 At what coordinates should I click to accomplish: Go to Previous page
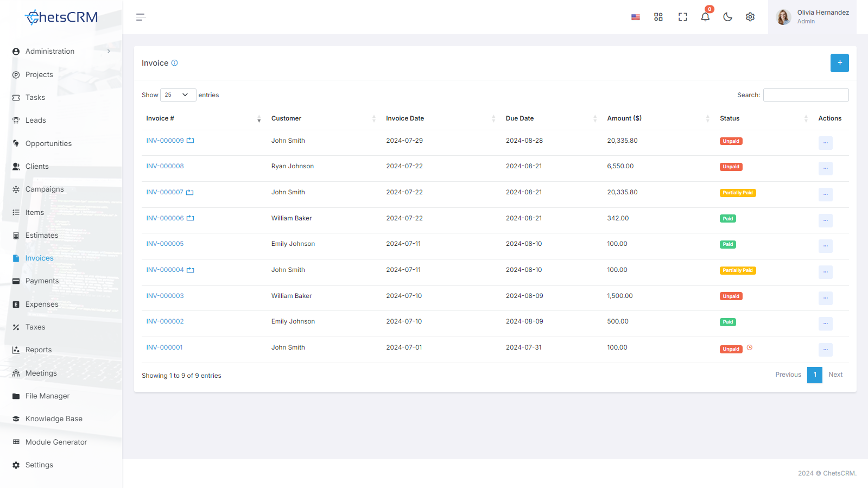point(788,375)
